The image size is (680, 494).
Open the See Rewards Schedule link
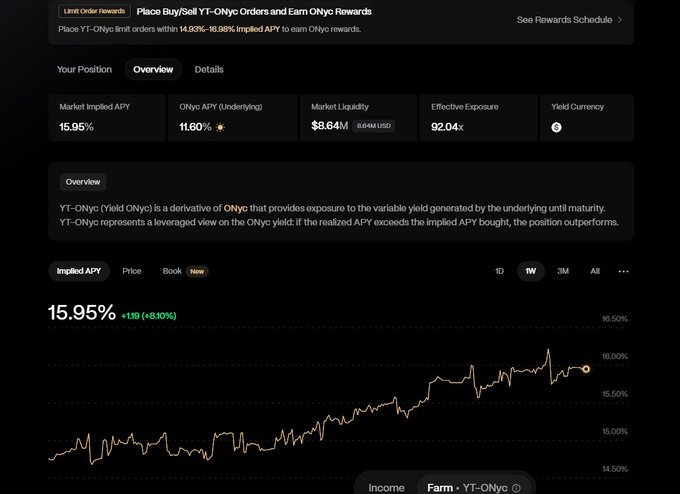click(x=569, y=20)
